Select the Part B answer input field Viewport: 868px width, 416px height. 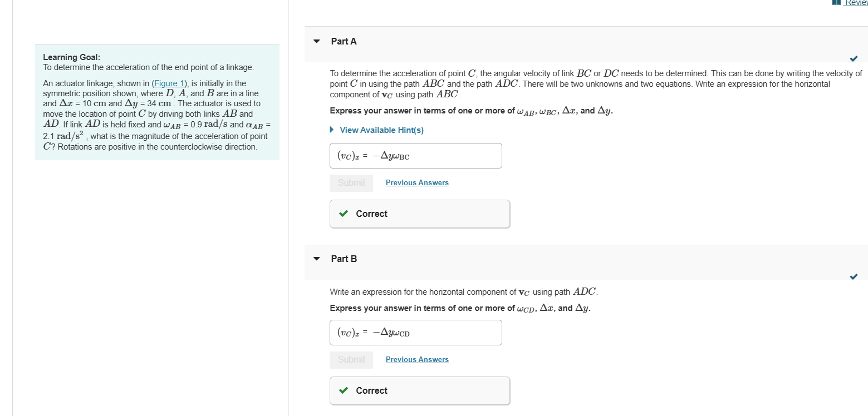click(x=415, y=332)
